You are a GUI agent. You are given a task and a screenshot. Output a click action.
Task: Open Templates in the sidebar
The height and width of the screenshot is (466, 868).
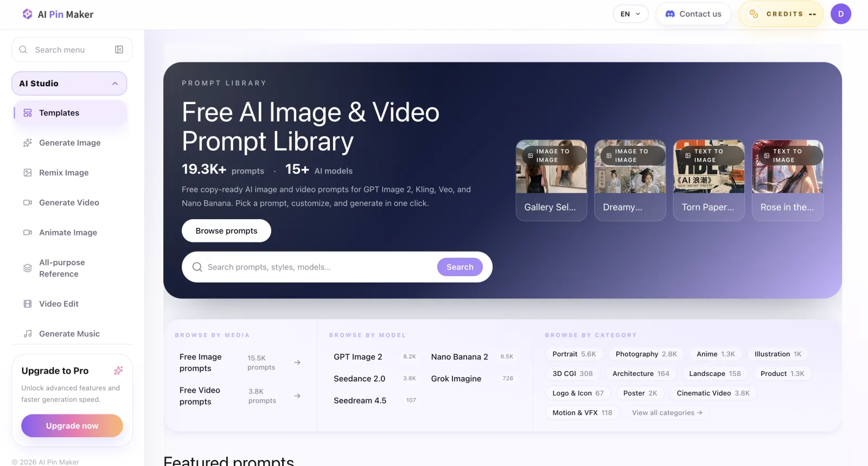tap(71, 113)
